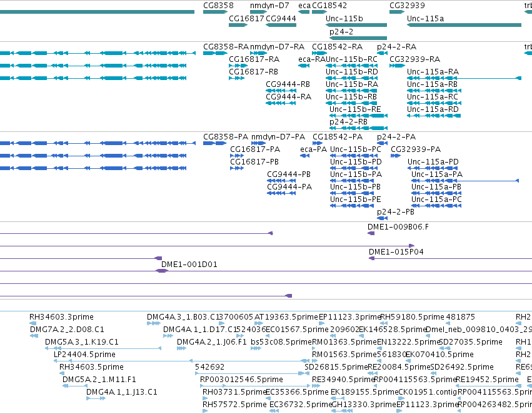This screenshot has width=532, height=414.
Task: Click protein Unc-115b-PE
Action: tap(352, 206)
